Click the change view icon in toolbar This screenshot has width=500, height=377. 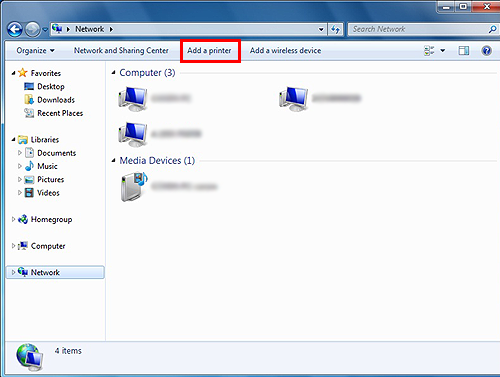pyautogui.click(x=429, y=51)
